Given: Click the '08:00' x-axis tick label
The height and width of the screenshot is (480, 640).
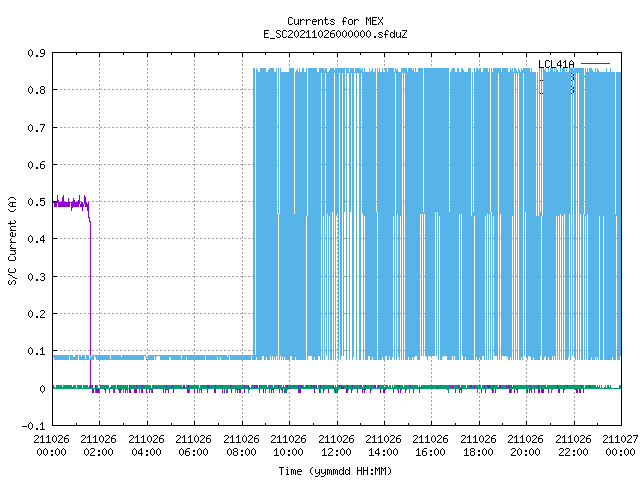Looking at the screenshot, I should coord(241,452).
